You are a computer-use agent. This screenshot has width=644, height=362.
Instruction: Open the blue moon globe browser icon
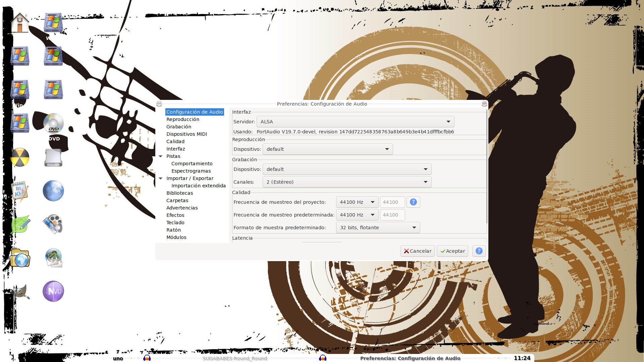53,191
